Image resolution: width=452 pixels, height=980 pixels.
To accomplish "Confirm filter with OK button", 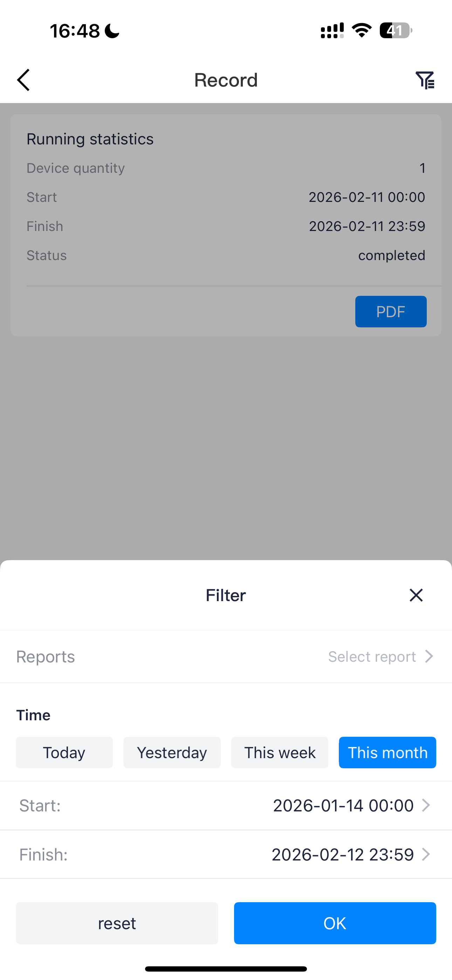I will pos(335,923).
